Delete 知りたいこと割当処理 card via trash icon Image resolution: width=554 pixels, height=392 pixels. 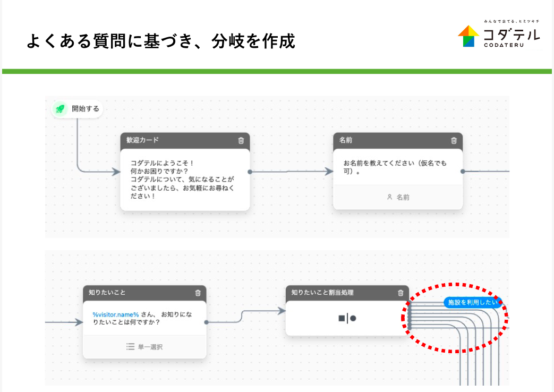pos(400,293)
